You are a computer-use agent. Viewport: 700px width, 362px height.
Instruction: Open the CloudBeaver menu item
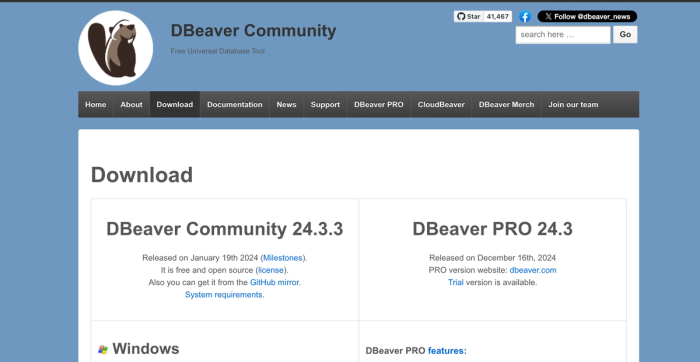(x=441, y=104)
